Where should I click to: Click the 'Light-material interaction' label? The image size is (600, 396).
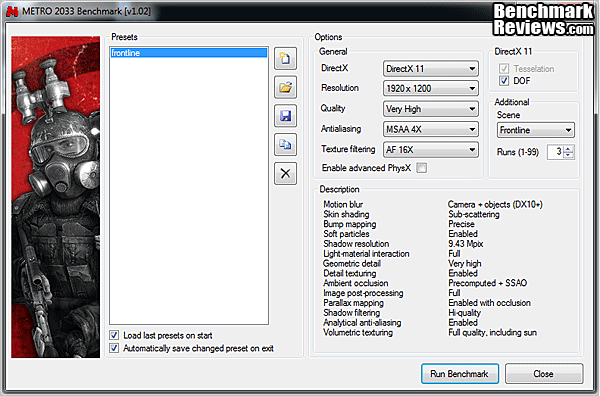coord(366,254)
